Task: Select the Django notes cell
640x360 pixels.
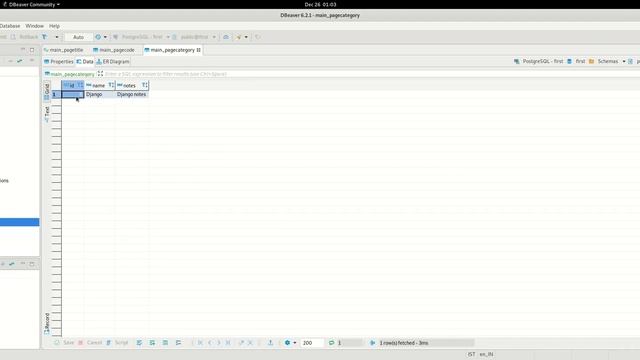Action: (132, 94)
